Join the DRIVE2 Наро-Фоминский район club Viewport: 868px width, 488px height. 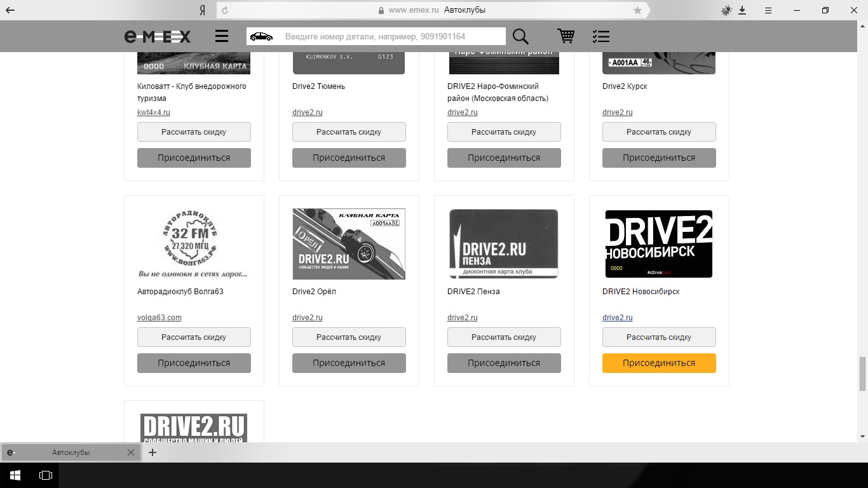(504, 158)
